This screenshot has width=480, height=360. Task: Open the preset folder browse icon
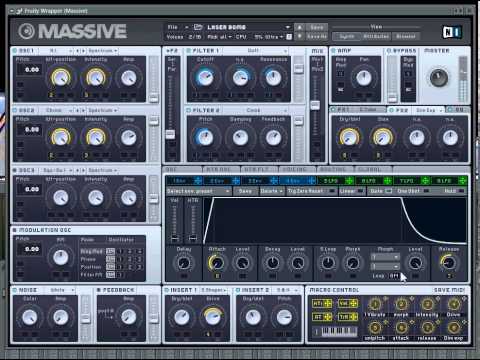(x=198, y=27)
